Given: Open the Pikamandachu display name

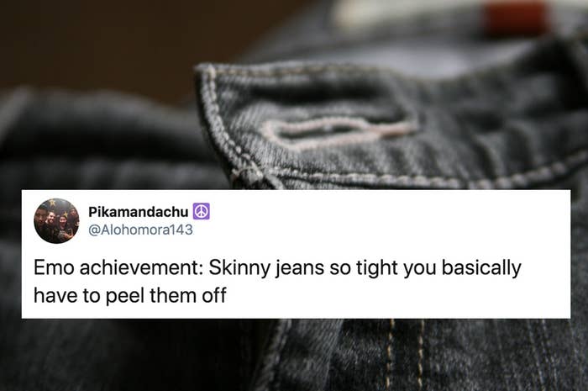Looking at the screenshot, I should [139, 212].
